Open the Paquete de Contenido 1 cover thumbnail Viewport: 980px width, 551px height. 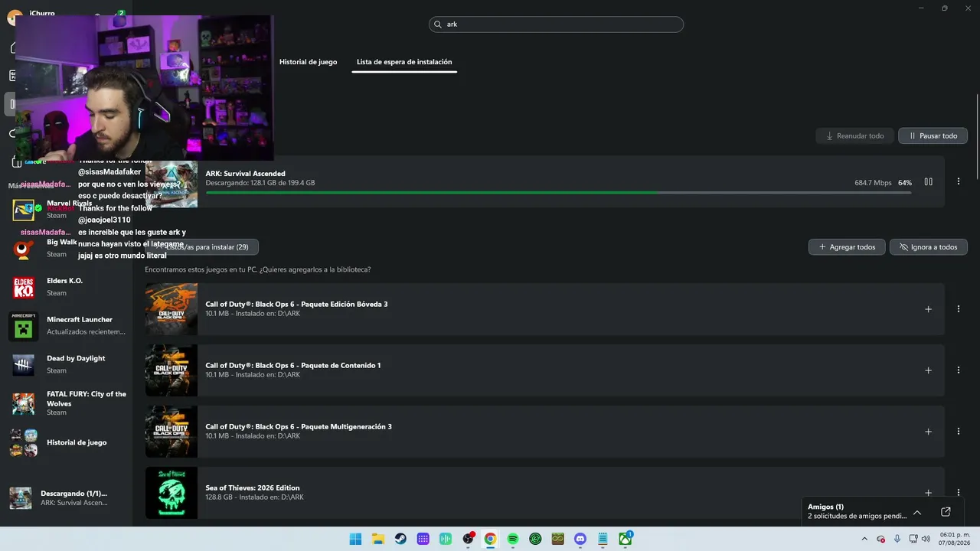tap(171, 370)
